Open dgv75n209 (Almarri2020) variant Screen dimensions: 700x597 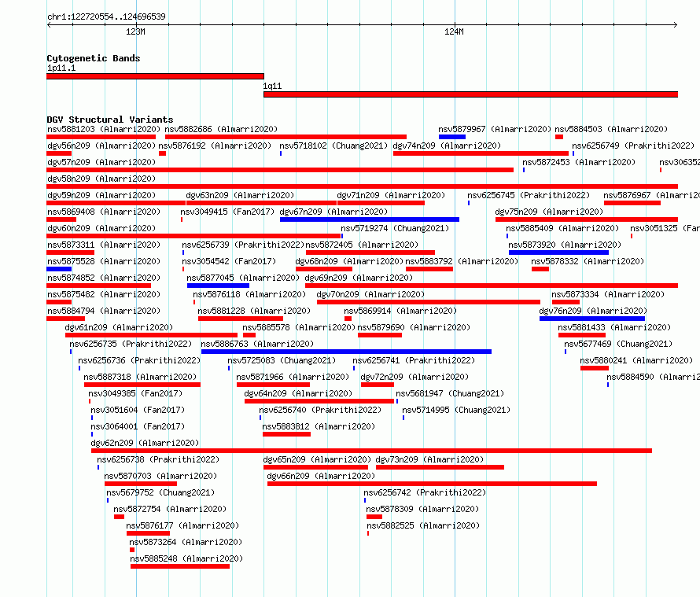[x=587, y=219]
